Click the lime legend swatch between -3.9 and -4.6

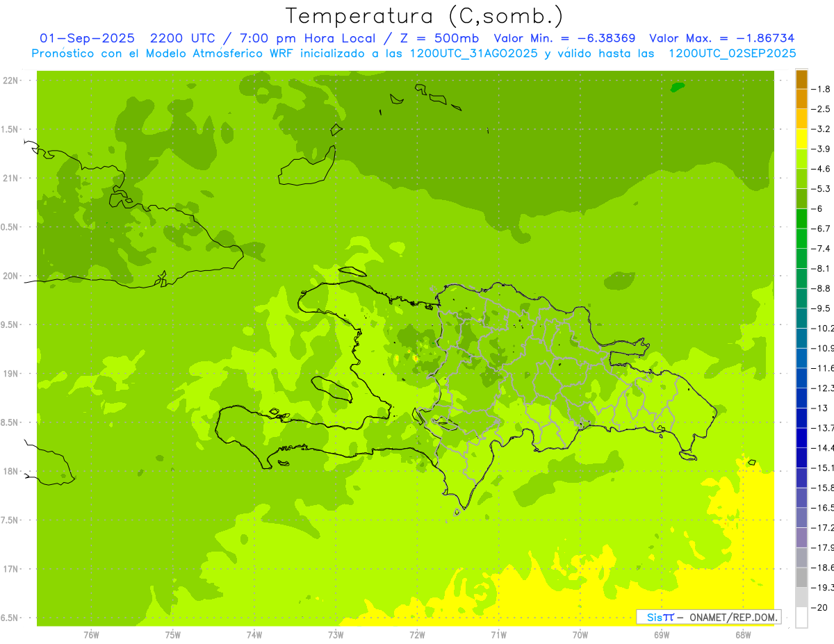pyautogui.click(x=801, y=158)
